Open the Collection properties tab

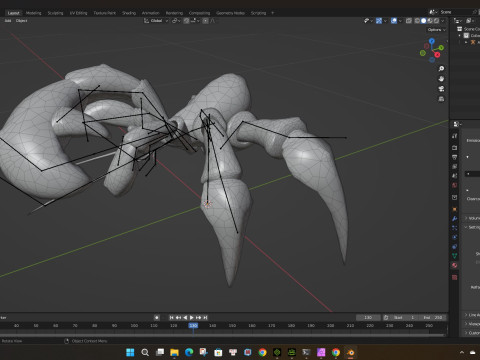tap(454, 197)
